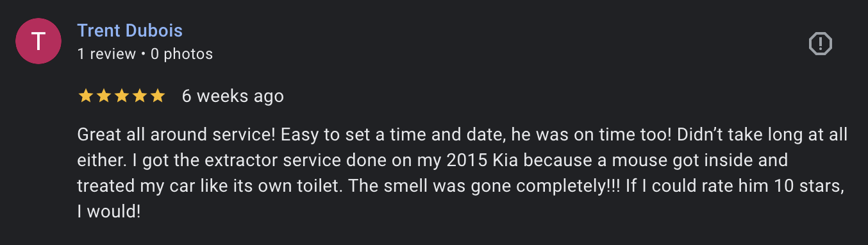Viewport: 868px width, 245px height.
Task: Click the phrase "Great all around service!"
Action: tap(176, 135)
